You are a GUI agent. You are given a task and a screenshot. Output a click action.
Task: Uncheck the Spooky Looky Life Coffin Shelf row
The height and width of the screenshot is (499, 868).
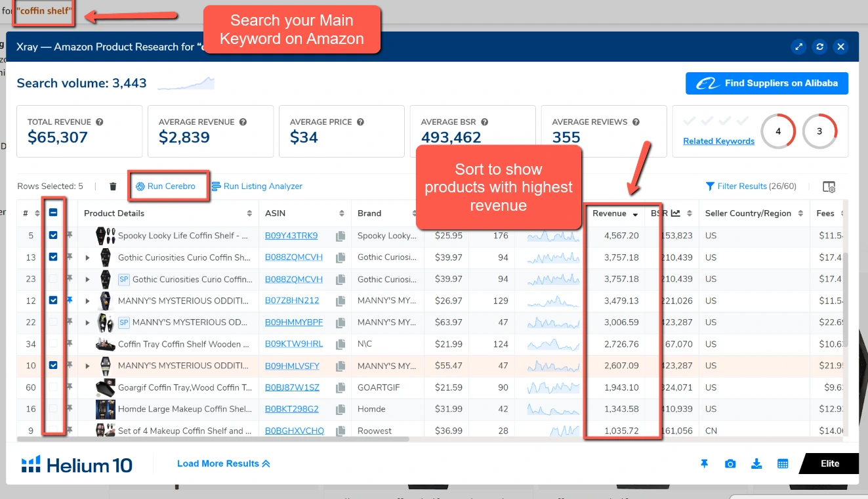click(52, 235)
